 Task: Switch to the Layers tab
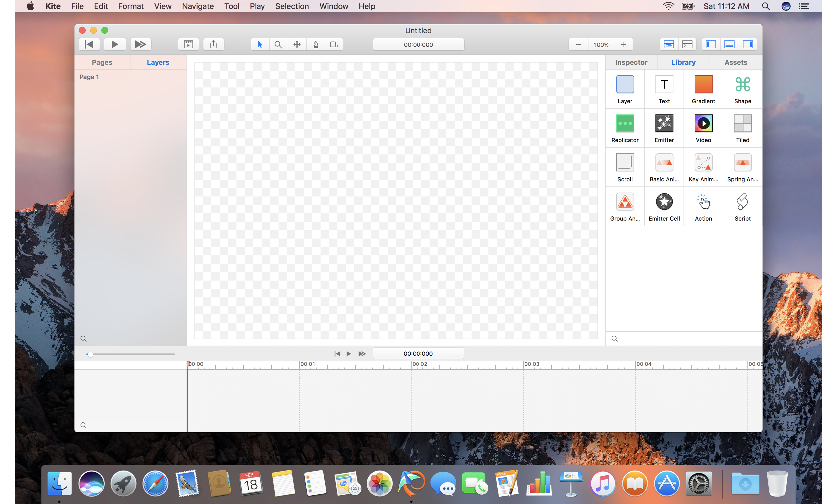[x=158, y=62]
